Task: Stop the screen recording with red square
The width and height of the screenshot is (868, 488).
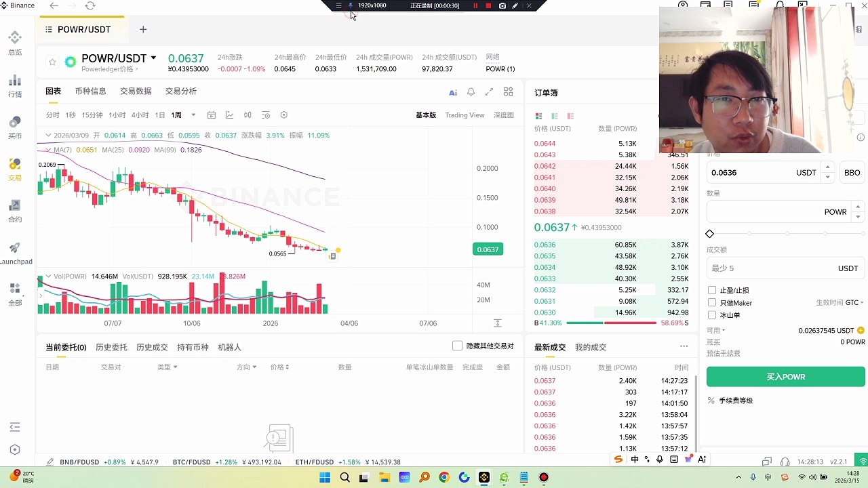Action: pos(488,5)
